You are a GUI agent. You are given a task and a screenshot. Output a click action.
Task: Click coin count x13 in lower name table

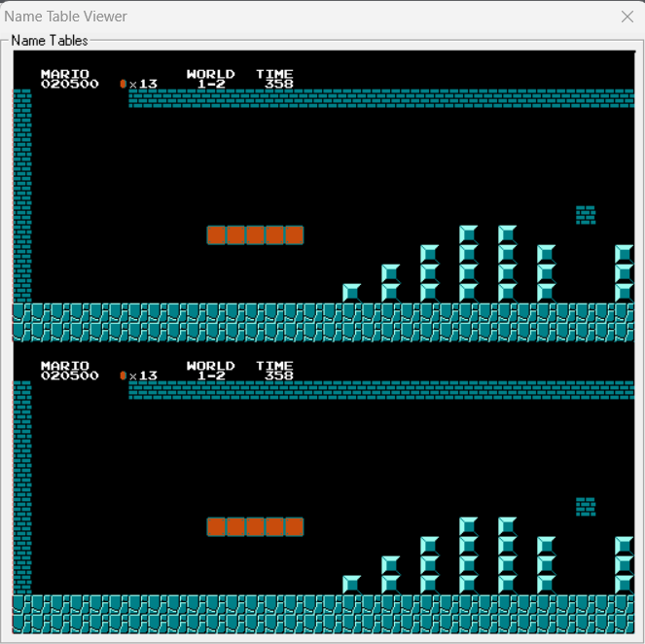click(143, 376)
